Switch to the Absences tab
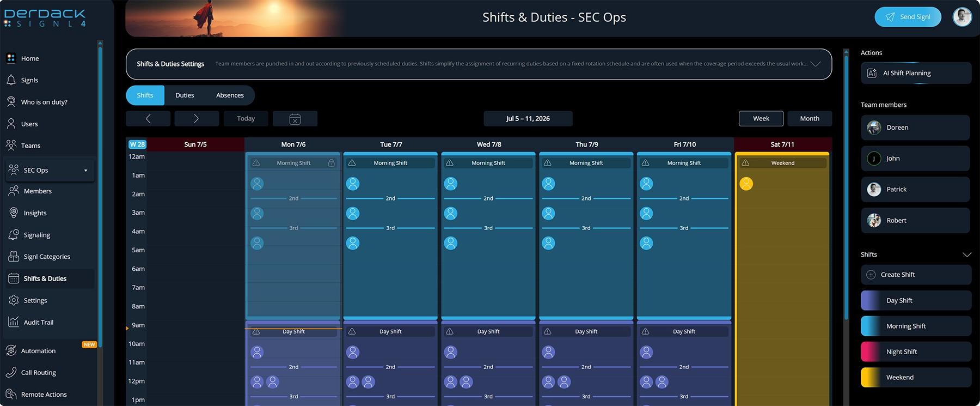This screenshot has width=980, height=406. tap(230, 95)
